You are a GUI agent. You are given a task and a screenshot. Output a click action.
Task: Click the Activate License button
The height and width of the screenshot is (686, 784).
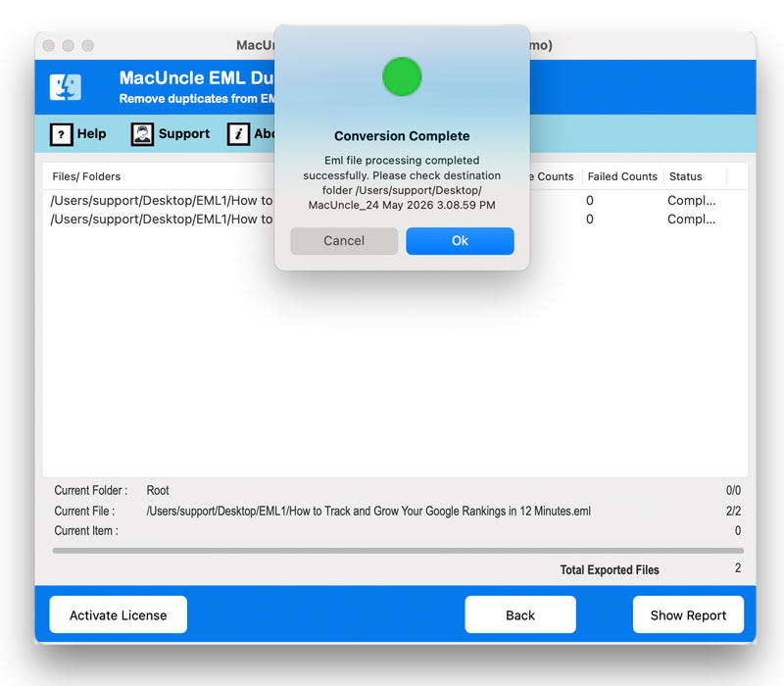118,614
